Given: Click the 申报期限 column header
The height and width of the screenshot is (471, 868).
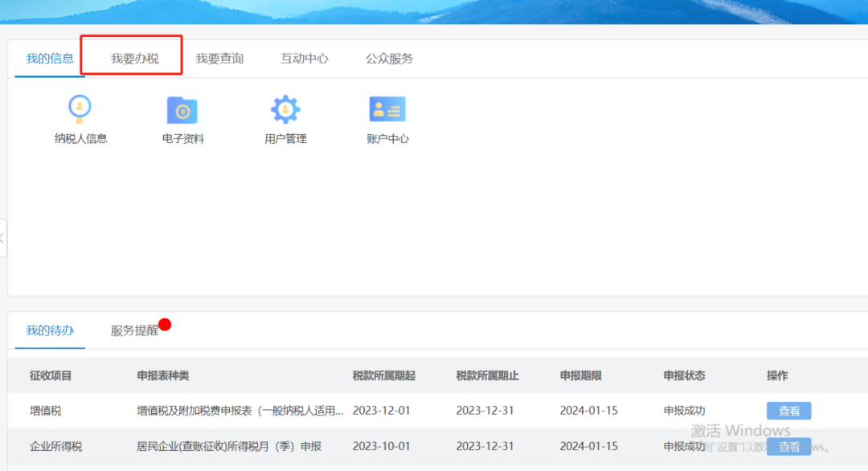Looking at the screenshot, I should pyautogui.click(x=580, y=376).
